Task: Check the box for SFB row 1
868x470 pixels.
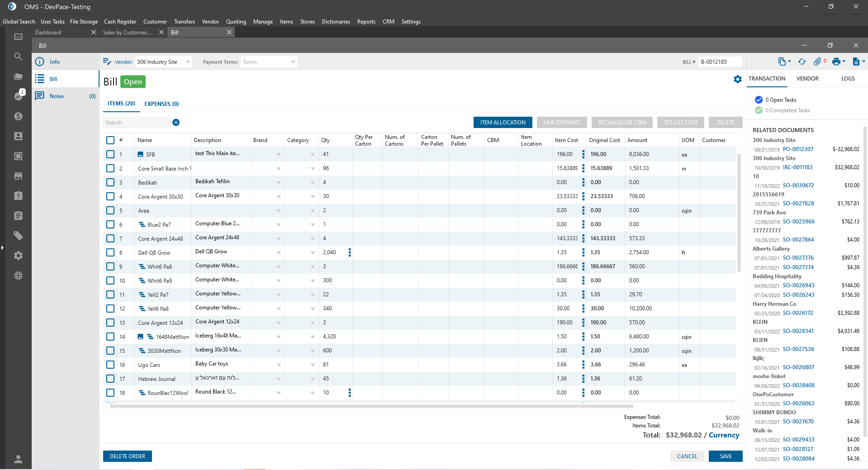Action: [110, 154]
